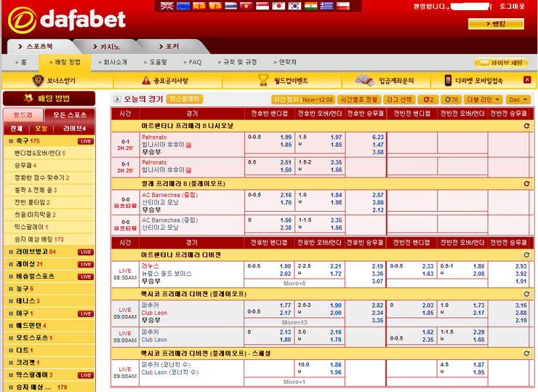Select the Thailand flag icon
The width and height of the screenshot is (538, 392).
click(231, 6)
